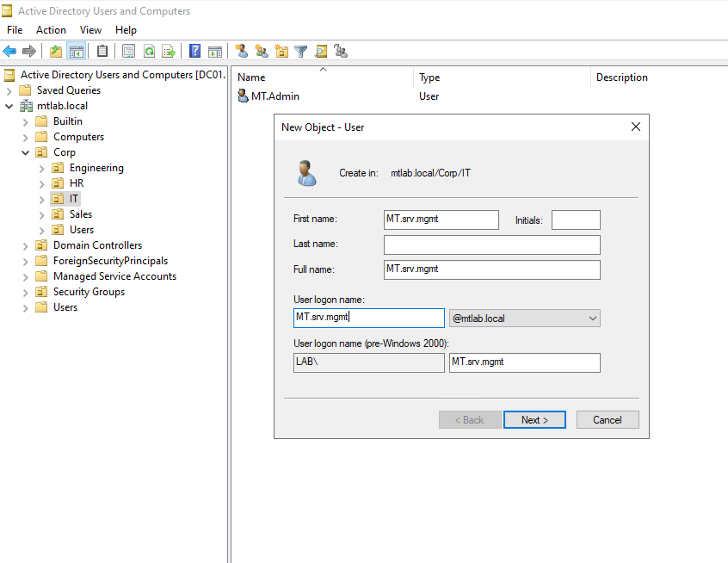Expand the HR OU chevron

[x=42, y=183]
